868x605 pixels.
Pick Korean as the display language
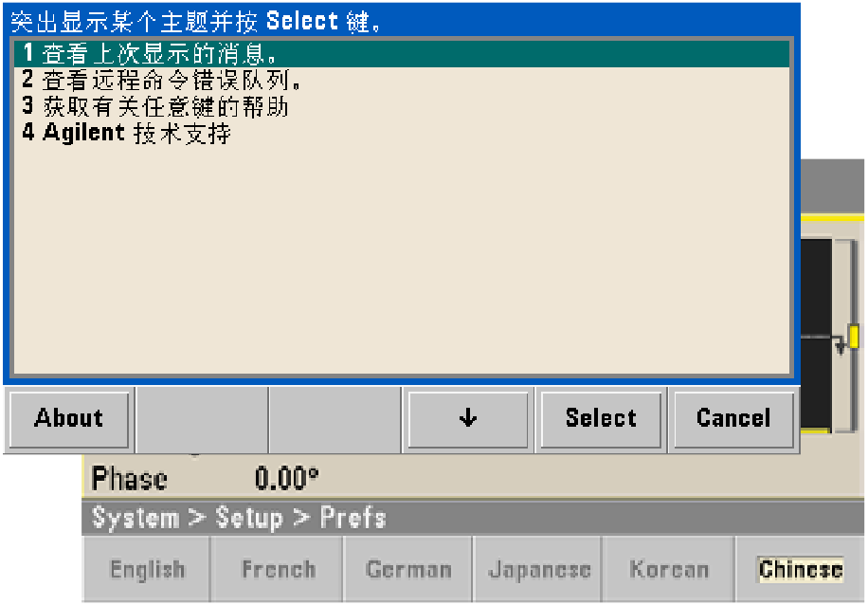(x=668, y=568)
